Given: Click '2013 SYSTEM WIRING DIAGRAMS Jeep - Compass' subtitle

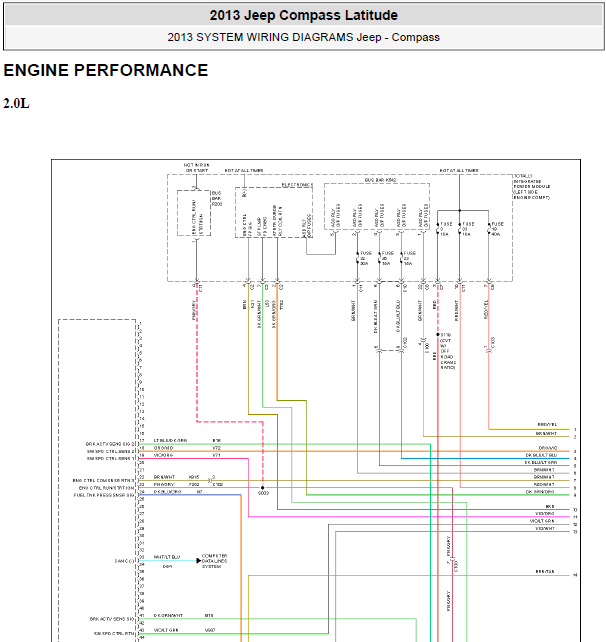Looking at the screenshot, I should (303, 37).
